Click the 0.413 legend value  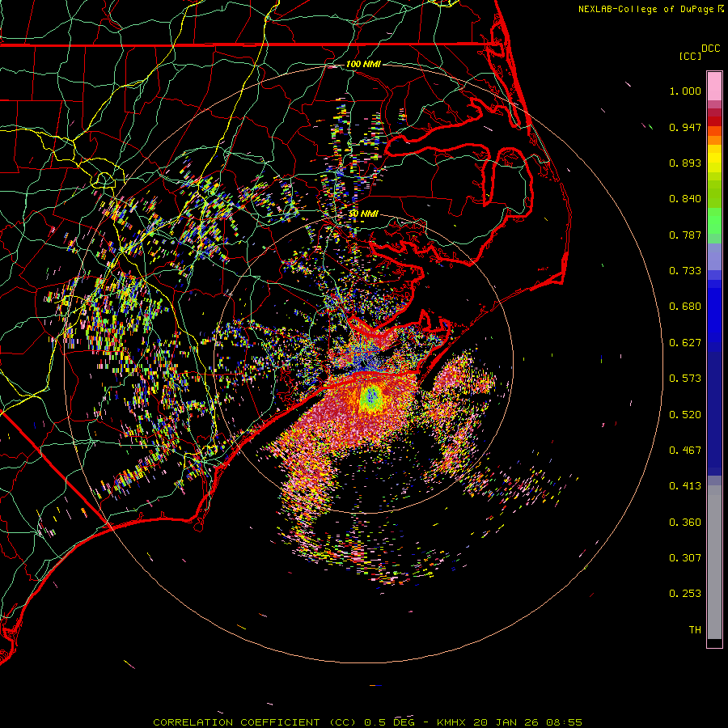tap(685, 486)
